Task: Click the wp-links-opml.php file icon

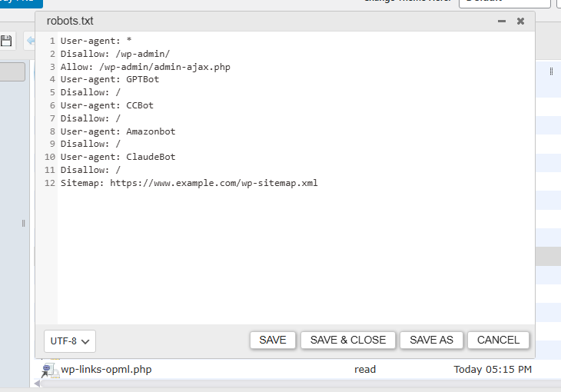Action: (49, 370)
